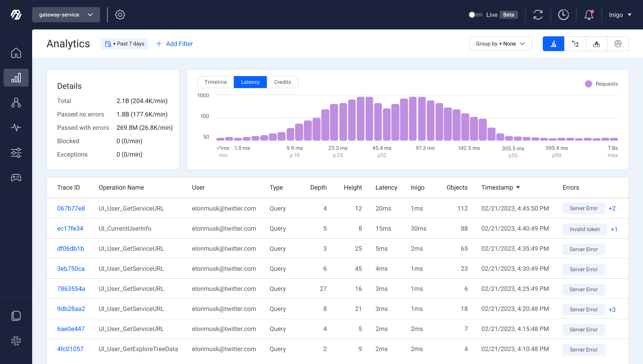Image resolution: width=643 pixels, height=364 pixels.
Task: Open the user profile icon
Action: [x=621, y=14]
